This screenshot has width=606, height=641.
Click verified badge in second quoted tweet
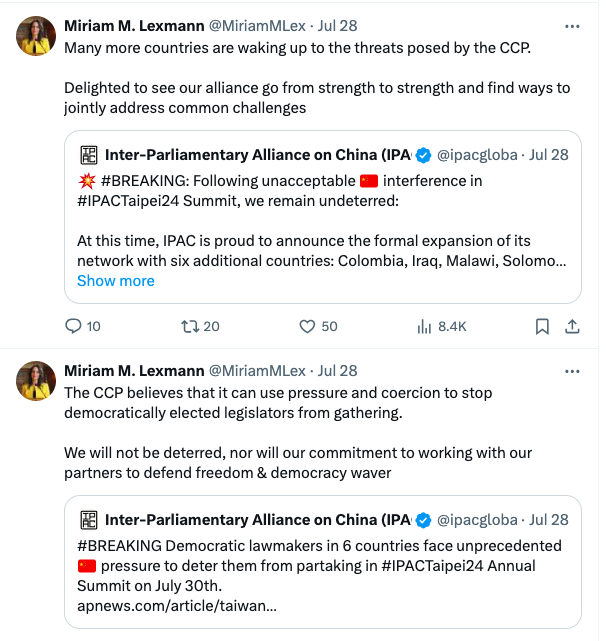(424, 520)
